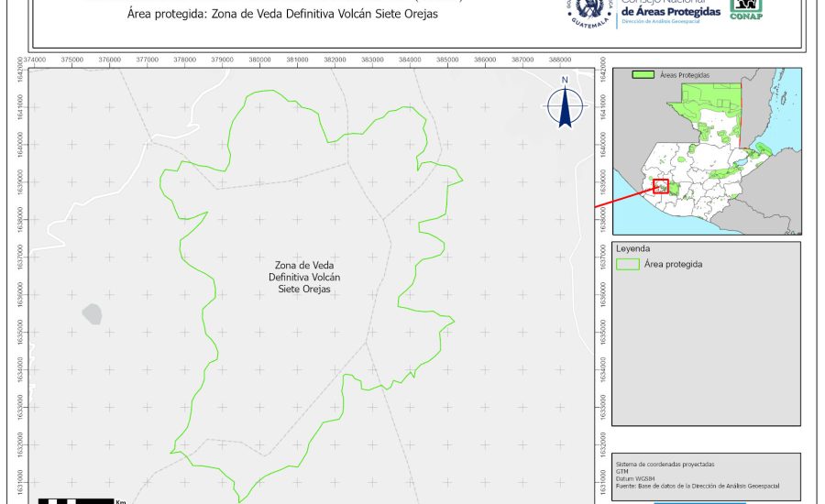Select the red locator box on inset map
The width and height of the screenshot is (825, 504).
pos(661,186)
